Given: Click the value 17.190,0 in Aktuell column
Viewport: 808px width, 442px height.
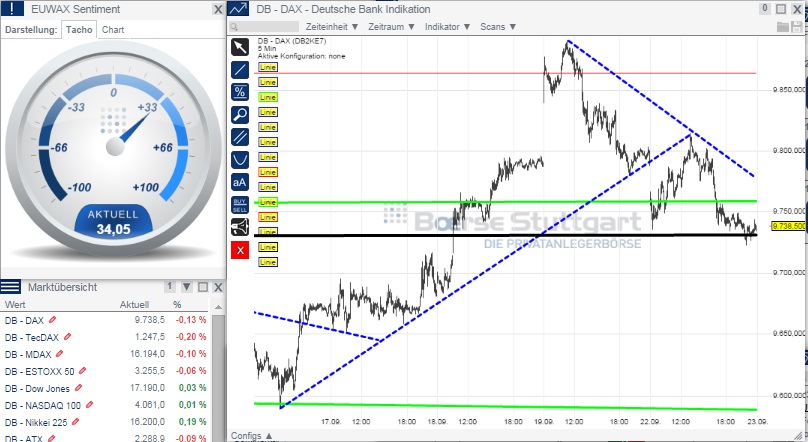Looking at the screenshot, I should point(147,388).
